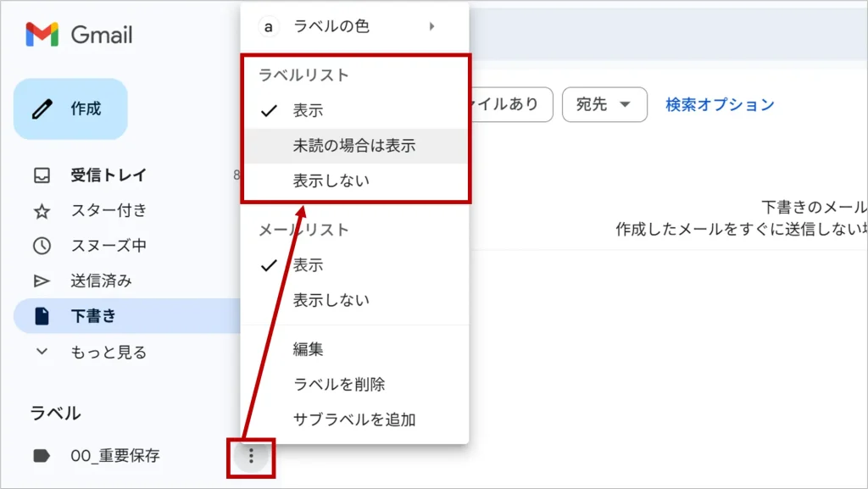This screenshot has height=489, width=868.
Task: Click the star icon for スター付き
Action: click(42, 210)
